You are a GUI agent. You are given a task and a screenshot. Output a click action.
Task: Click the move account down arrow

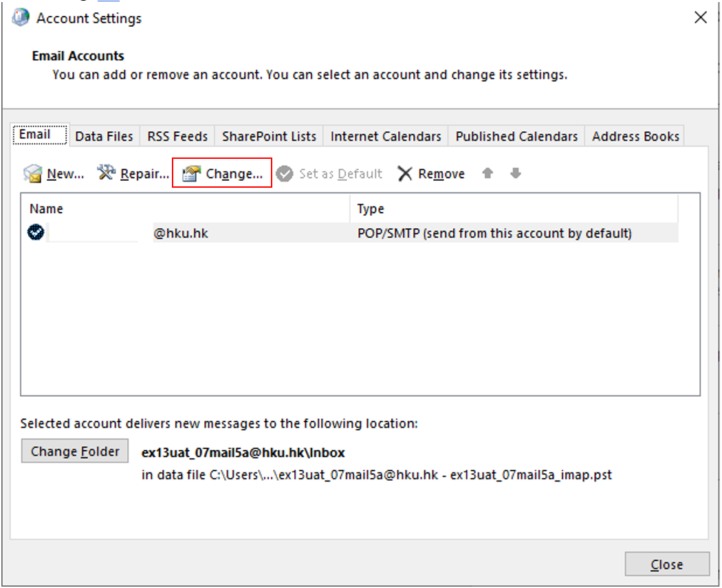pos(515,173)
